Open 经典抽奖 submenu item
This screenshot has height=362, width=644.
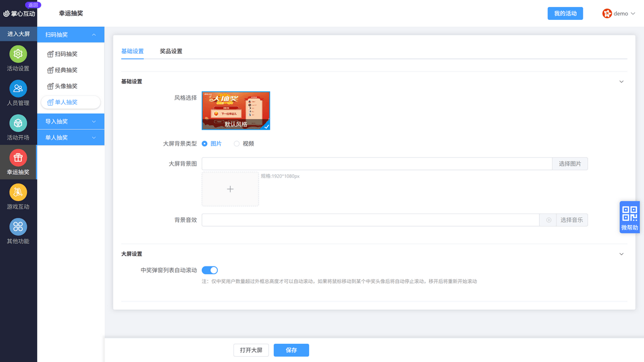(70, 70)
